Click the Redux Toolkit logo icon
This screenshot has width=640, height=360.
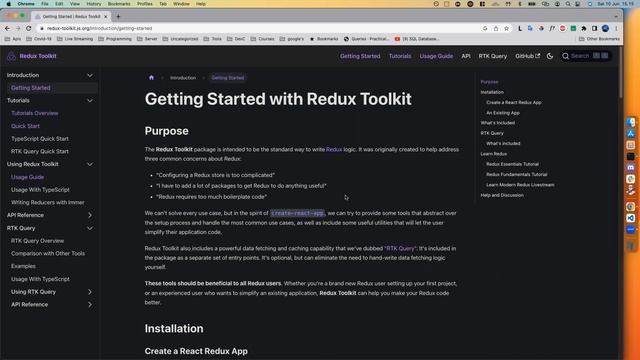coord(11,56)
